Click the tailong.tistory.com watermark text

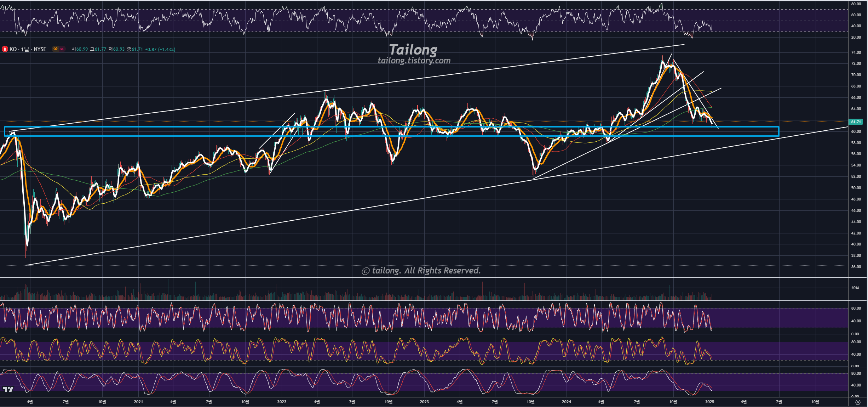point(414,61)
